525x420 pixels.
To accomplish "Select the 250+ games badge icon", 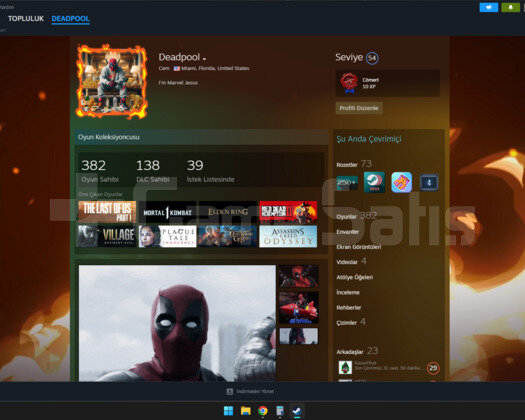I will click(347, 183).
